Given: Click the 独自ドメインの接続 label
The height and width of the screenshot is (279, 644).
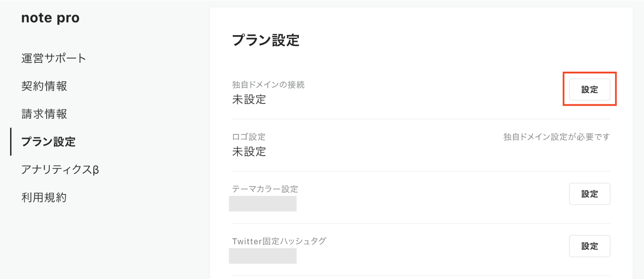Looking at the screenshot, I should click(x=268, y=85).
